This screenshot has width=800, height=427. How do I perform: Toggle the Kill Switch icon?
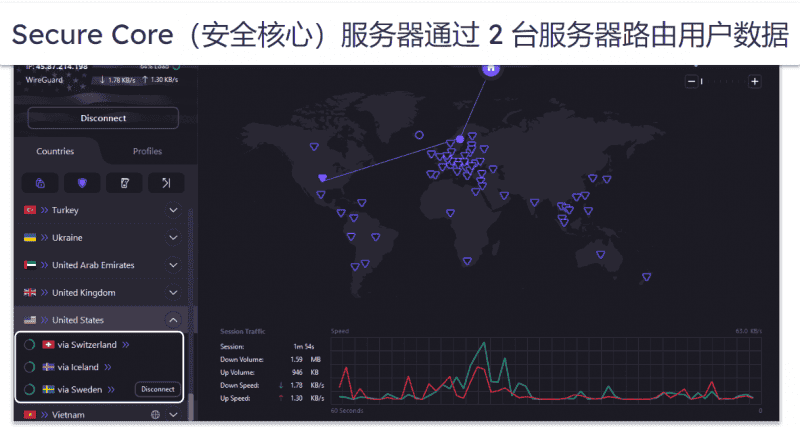[124, 183]
